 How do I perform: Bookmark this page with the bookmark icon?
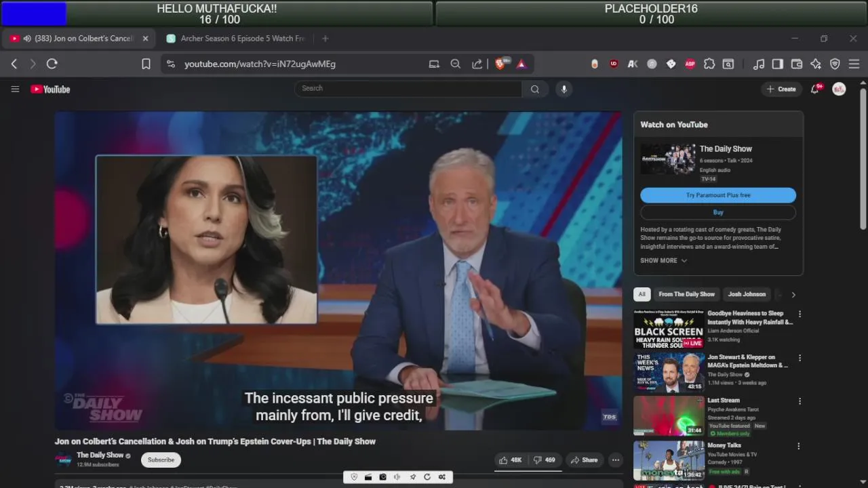[146, 64]
